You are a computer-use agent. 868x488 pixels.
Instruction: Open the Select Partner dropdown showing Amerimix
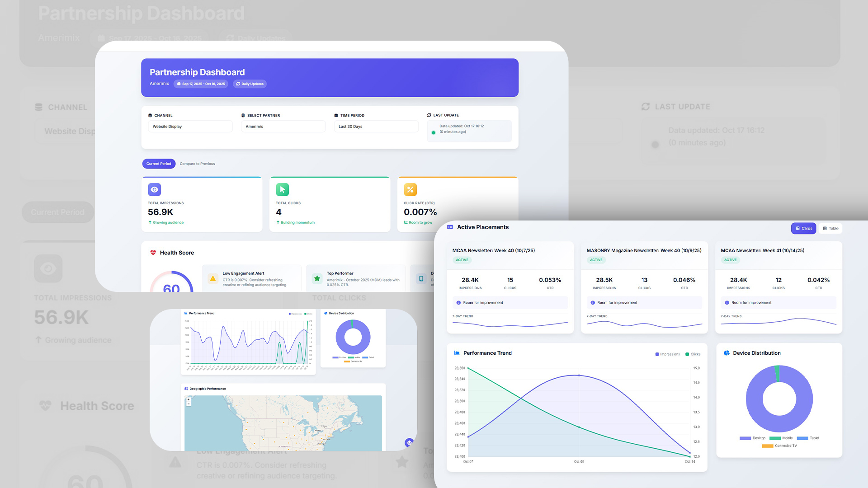point(283,127)
